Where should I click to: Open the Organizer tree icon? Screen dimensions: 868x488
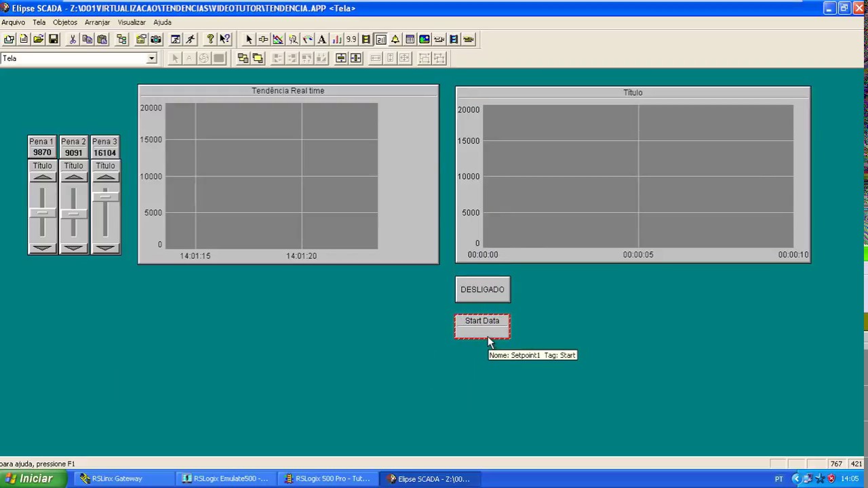click(x=122, y=39)
